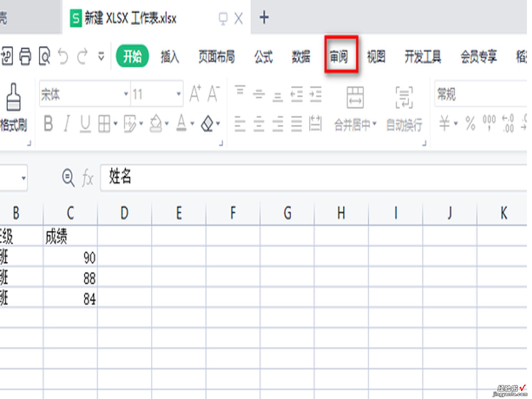Open 开发工具 tab
Image resolution: width=532 pixels, height=399 pixels.
423,57
